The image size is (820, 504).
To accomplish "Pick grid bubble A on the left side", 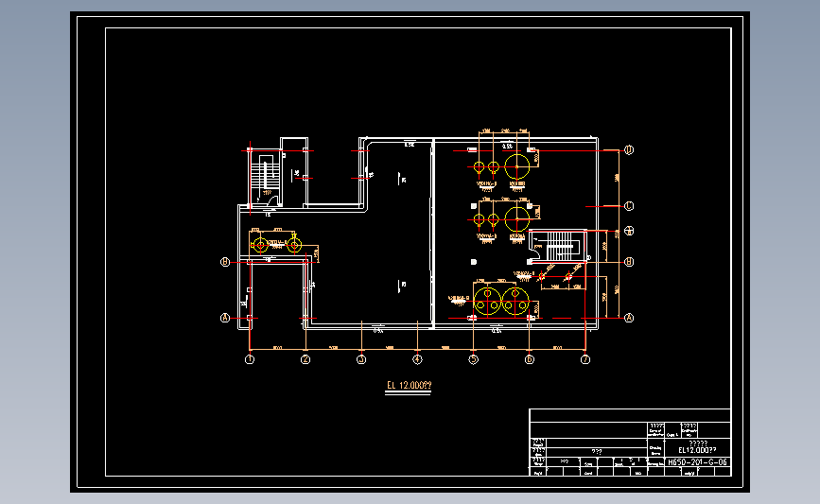I will coord(225,318).
